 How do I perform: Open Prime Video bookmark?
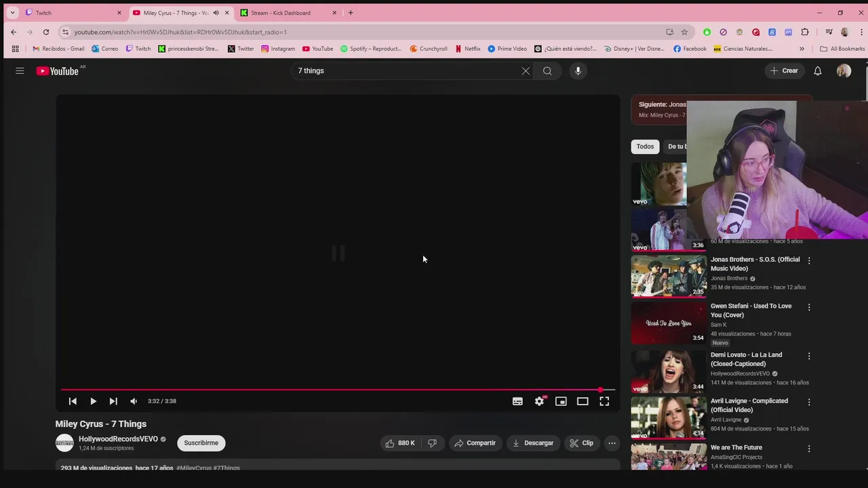click(507, 49)
